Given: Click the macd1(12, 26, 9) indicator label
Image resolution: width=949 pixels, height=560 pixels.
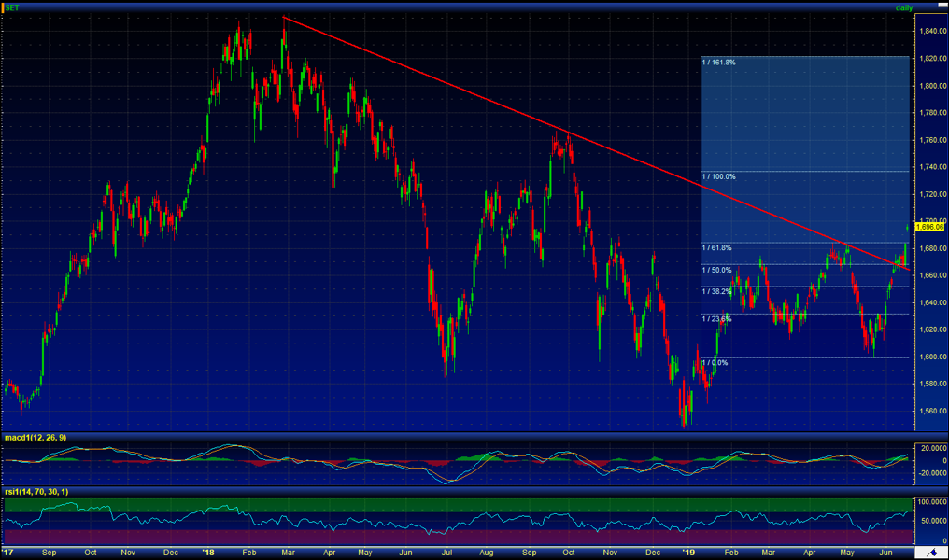Looking at the screenshot, I should [35, 438].
